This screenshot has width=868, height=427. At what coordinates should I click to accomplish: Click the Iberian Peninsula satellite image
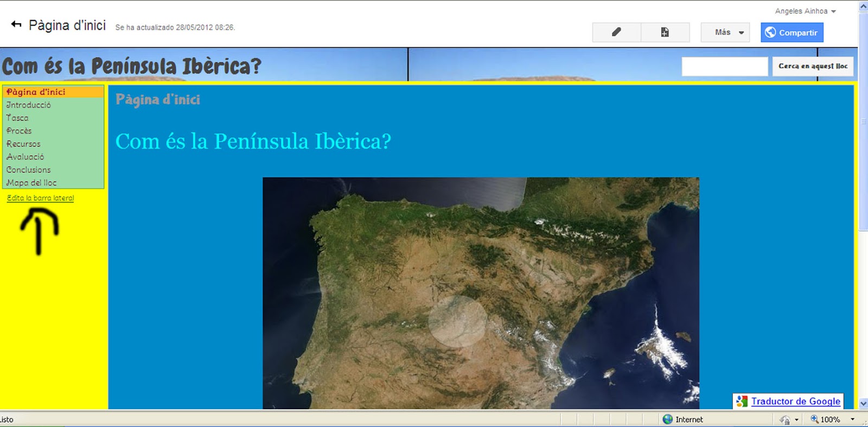pyautogui.click(x=481, y=293)
